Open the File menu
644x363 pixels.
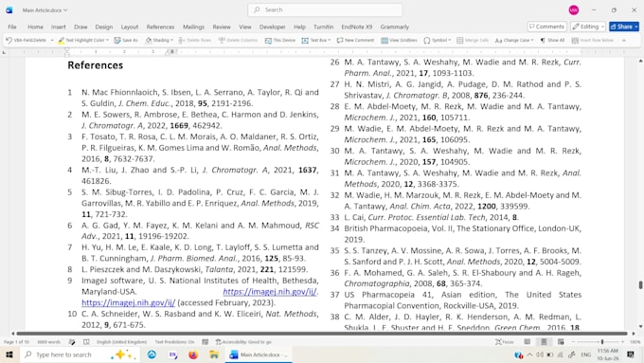[x=12, y=27]
